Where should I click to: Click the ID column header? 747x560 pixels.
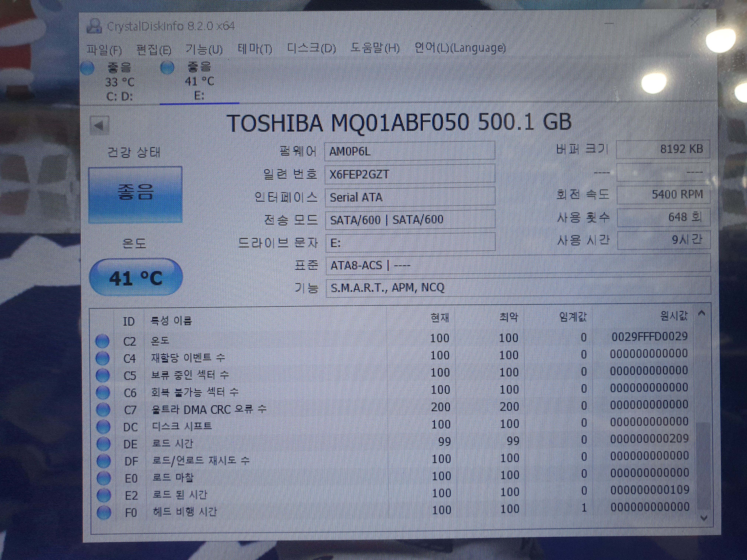(129, 321)
